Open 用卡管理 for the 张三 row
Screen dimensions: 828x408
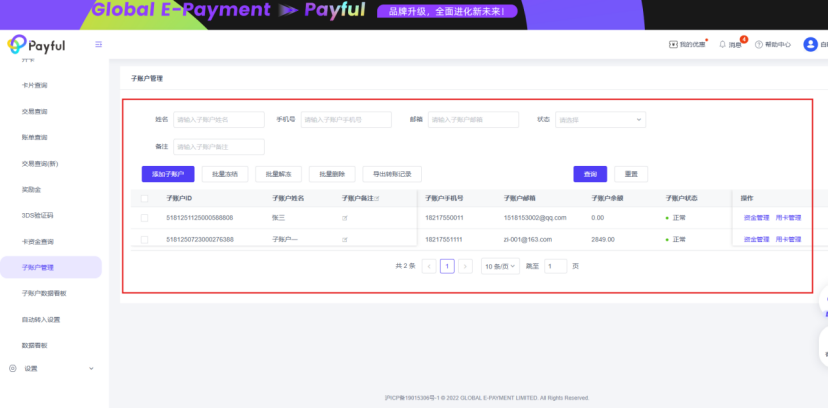(x=788, y=217)
